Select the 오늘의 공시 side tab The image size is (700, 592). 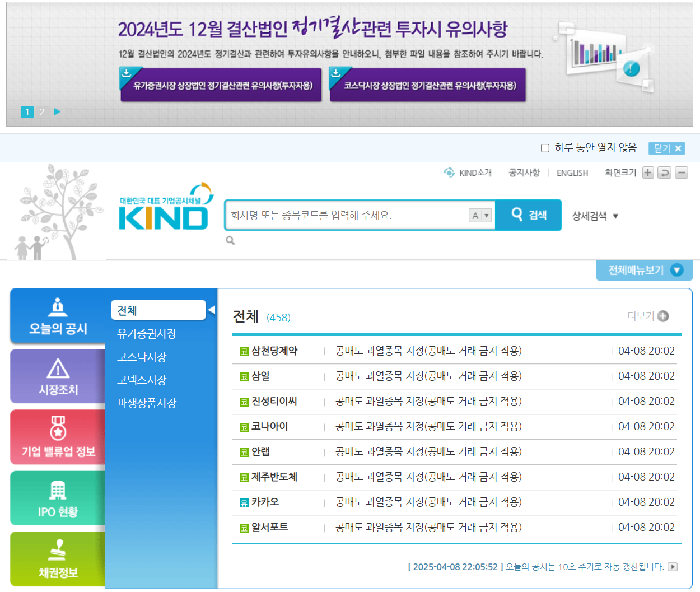click(x=58, y=316)
